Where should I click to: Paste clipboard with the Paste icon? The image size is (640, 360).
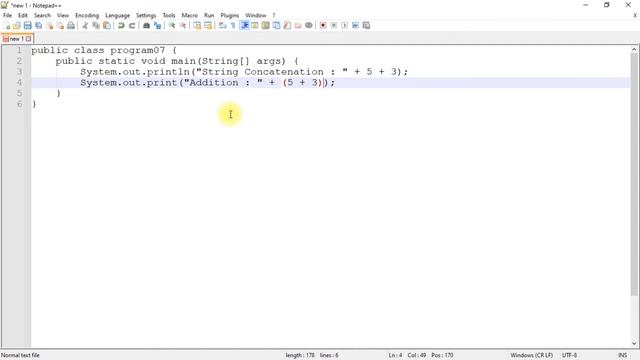coord(107,26)
